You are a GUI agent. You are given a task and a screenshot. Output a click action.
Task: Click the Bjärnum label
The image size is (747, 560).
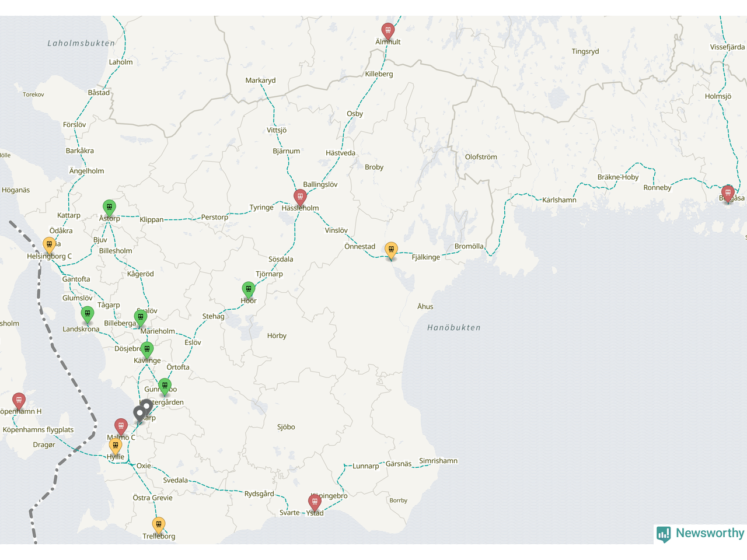click(287, 150)
